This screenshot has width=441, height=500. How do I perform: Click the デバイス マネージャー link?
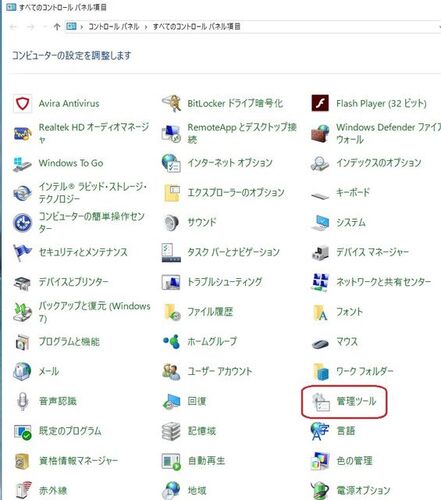[x=372, y=252]
